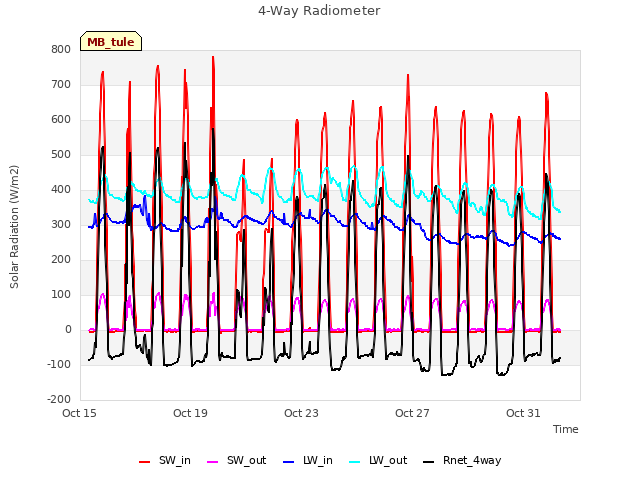Toggle the SW_in legend entry

pos(165,461)
